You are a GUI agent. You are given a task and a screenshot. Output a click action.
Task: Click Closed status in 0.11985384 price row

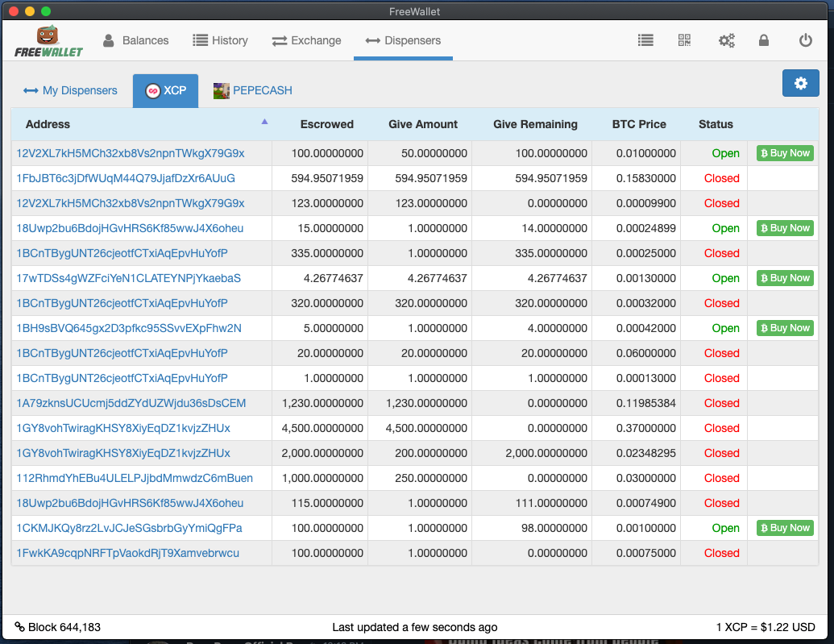[721, 404]
